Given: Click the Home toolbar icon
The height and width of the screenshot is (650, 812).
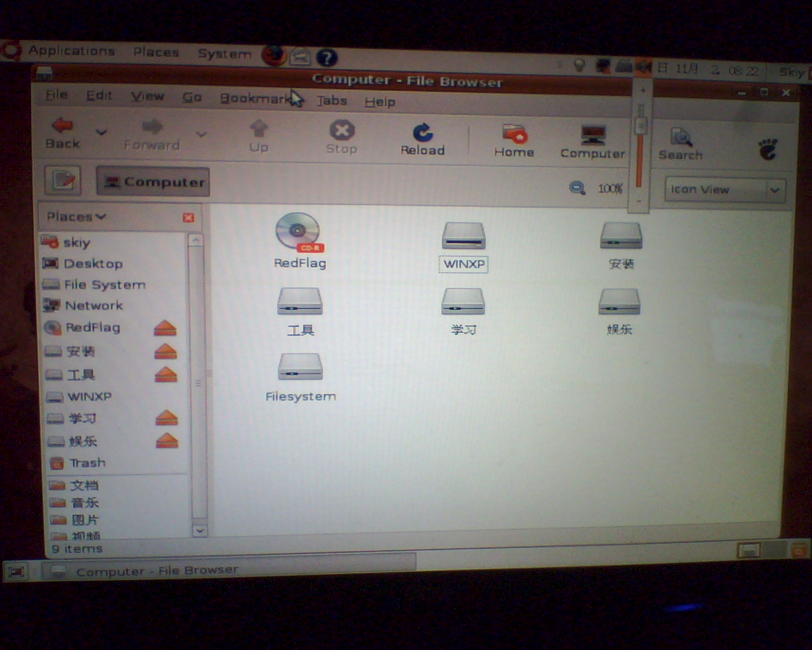Looking at the screenshot, I should [514, 141].
